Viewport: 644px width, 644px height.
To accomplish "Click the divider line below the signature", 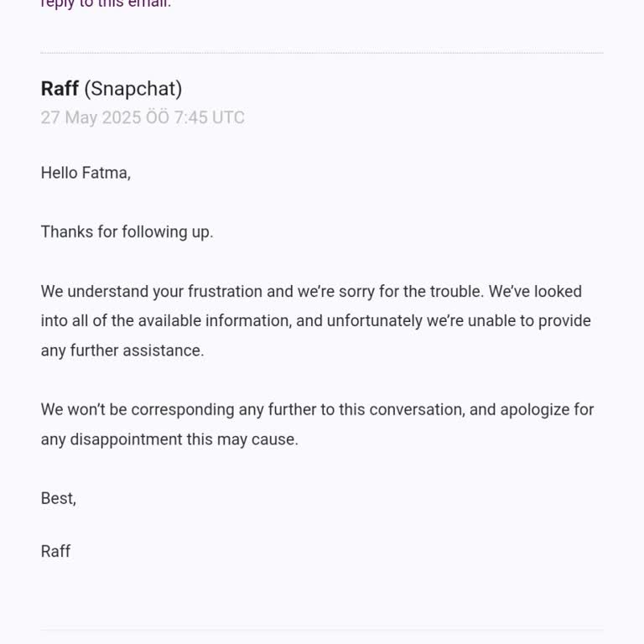I will (x=322, y=631).
